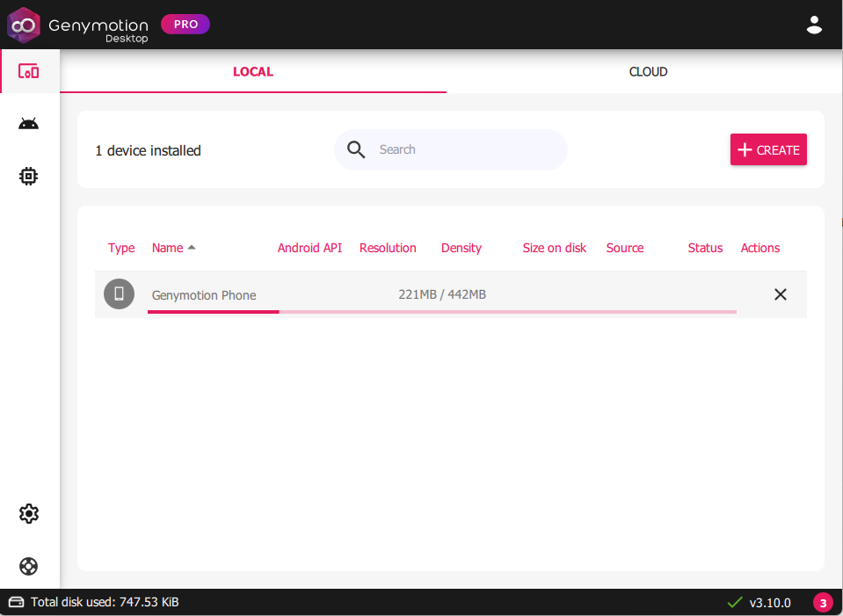Switch to the CLOUD tab
The image size is (843, 616).
pyautogui.click(x=649, y=71)
